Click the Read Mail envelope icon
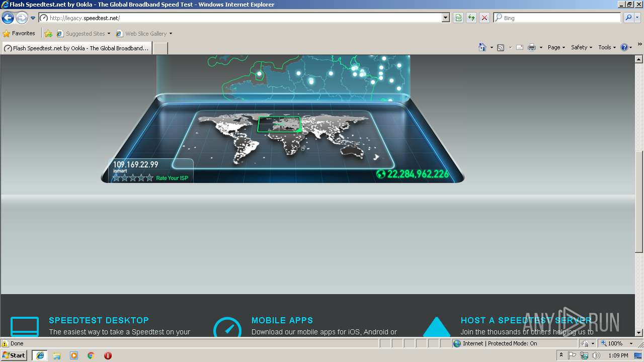 [520, 47]
